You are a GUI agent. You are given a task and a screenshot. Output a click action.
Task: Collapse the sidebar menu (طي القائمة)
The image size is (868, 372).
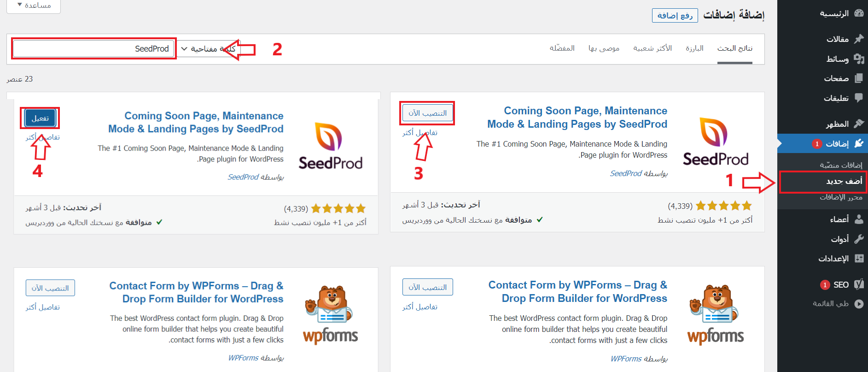click(x=859, y=304)
